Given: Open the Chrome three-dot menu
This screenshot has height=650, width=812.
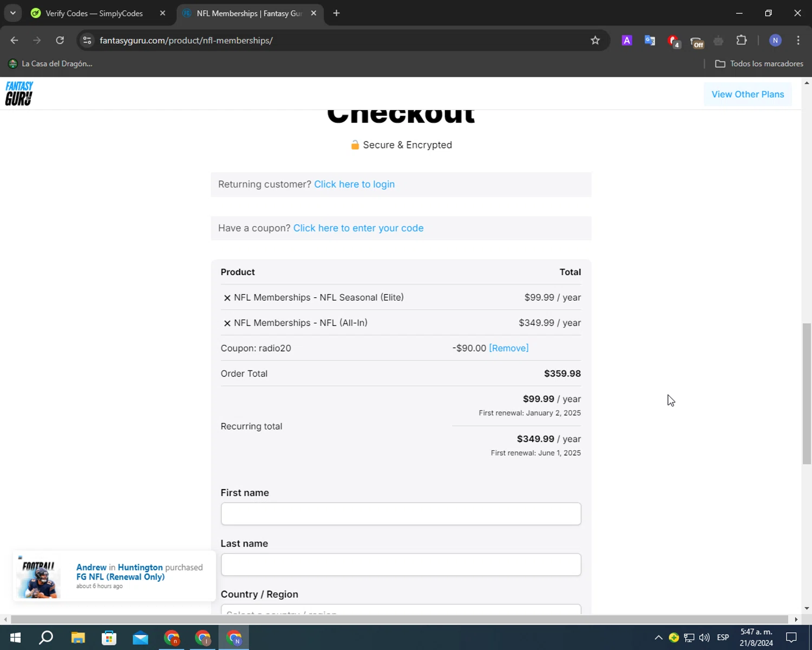Looking at the screenshot, I should pos(798,40).
